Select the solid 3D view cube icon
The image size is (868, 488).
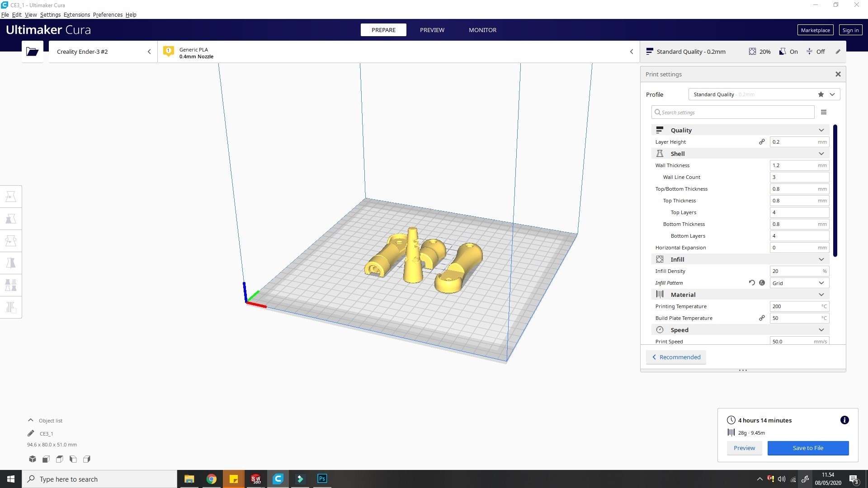[x=32, y=459]
